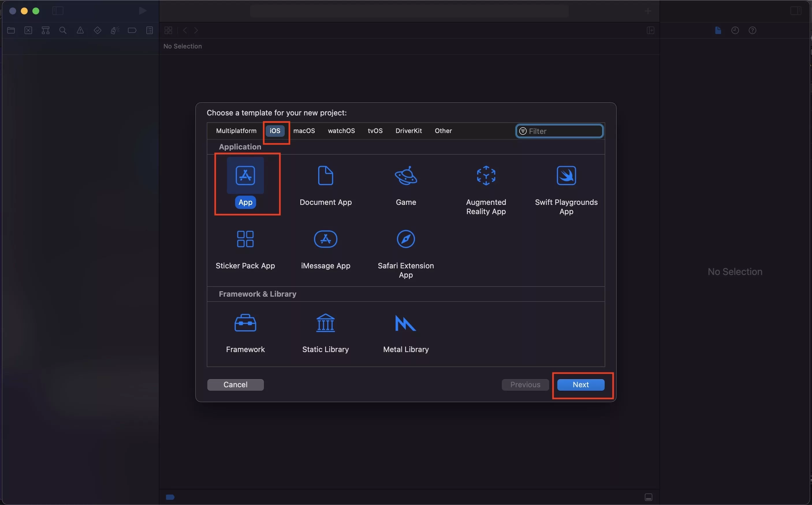812x505 pixels.
Task: Open the breakpoint navigator
Action: (132, 30)
